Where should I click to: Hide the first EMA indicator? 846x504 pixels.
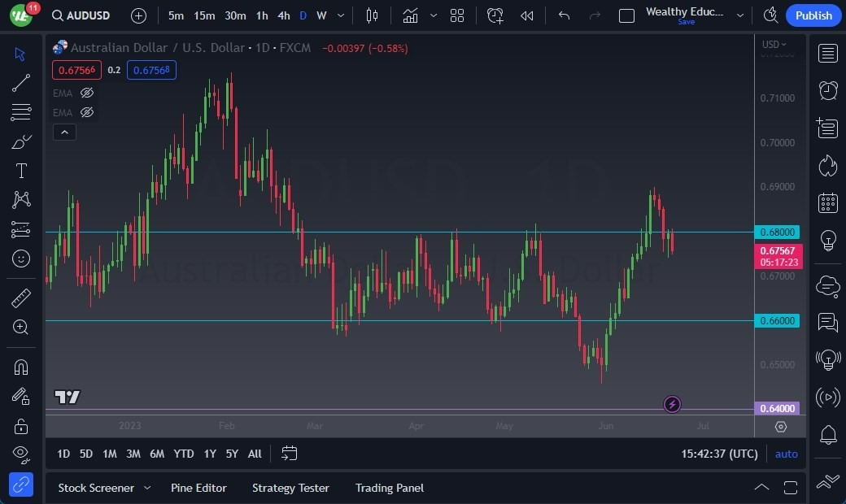tap(85, 93)
